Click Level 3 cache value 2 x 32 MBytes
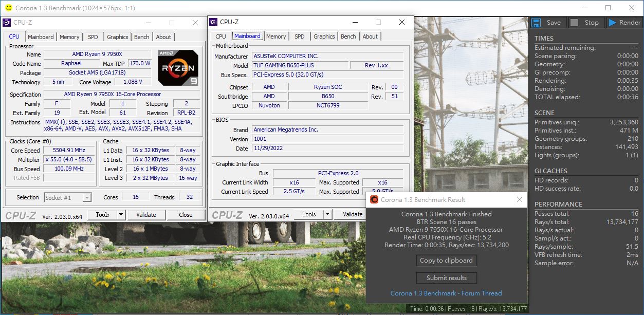 click(x=151, y=178)
